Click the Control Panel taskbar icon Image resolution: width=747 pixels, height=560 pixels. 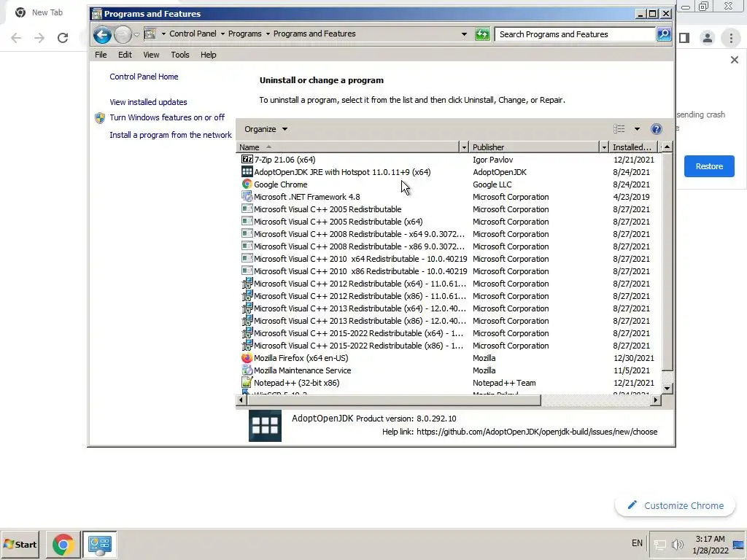(99, 544)
